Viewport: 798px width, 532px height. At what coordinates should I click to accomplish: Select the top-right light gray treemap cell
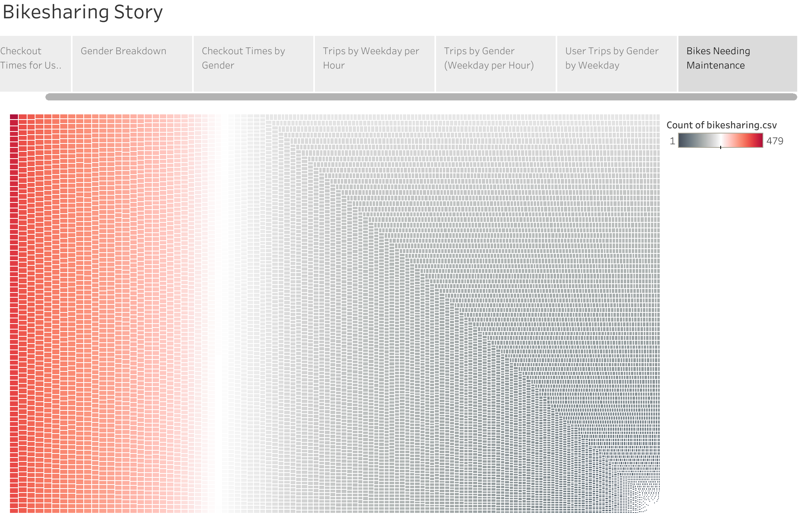coord(658,117)
